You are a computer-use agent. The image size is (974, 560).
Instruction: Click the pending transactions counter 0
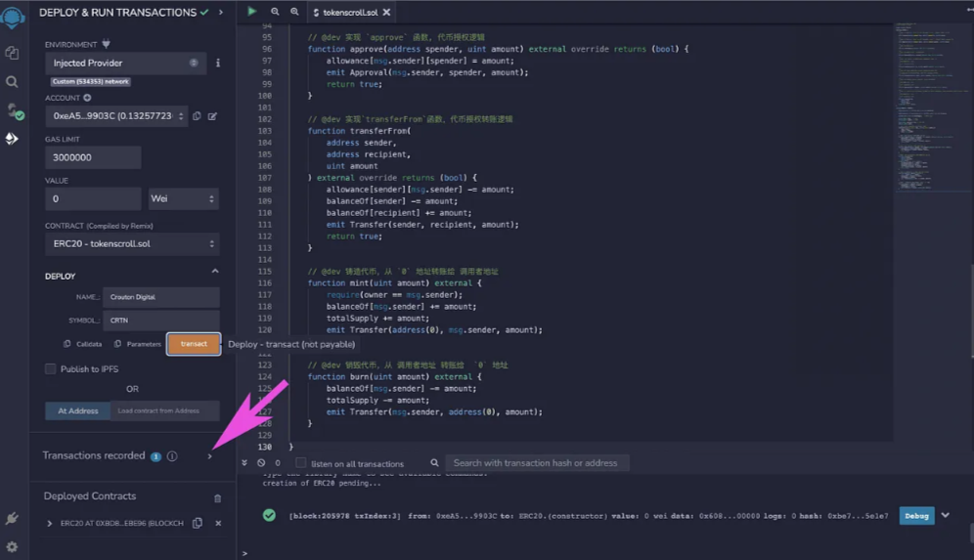coord(278,463)
